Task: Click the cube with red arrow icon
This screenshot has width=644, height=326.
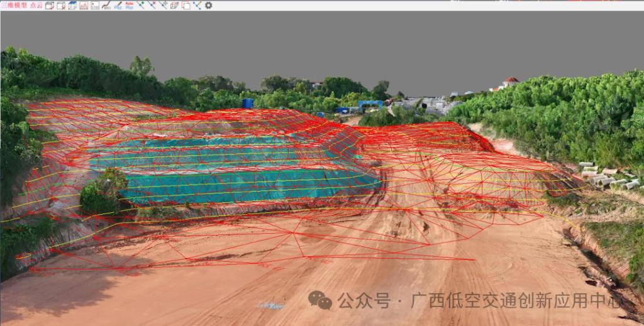Action: tap(50, 5)
